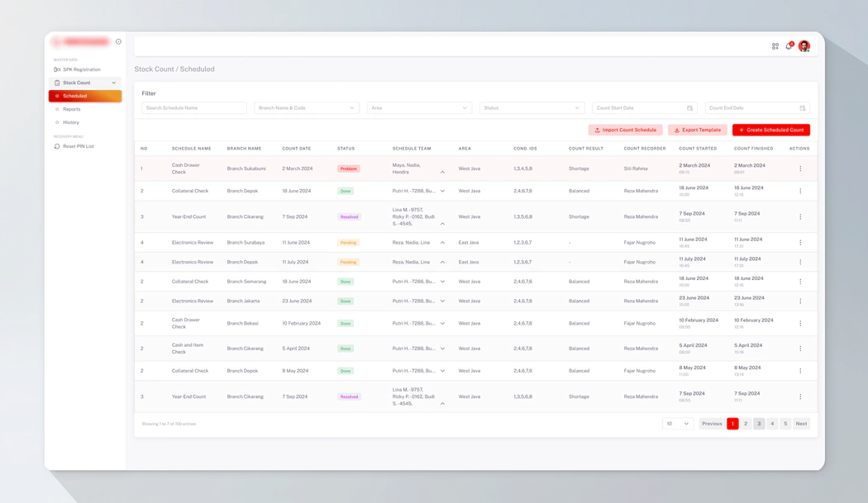Click the Count Result column header
This screenshot has width=868, height=503.
pos(585,149)
